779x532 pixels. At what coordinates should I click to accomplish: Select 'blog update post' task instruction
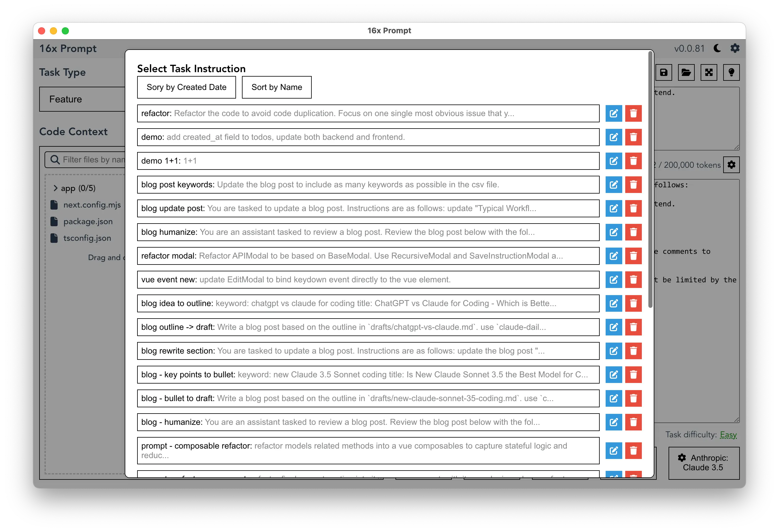click(368, 208)
